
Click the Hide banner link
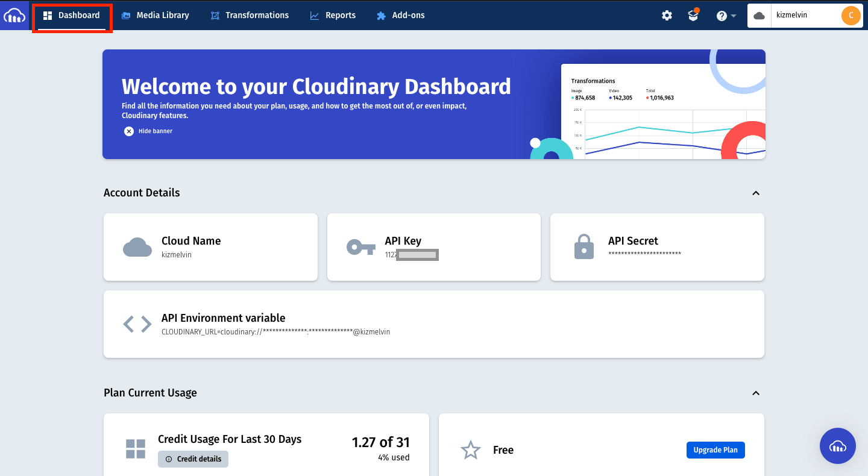(x=156, y=131)
